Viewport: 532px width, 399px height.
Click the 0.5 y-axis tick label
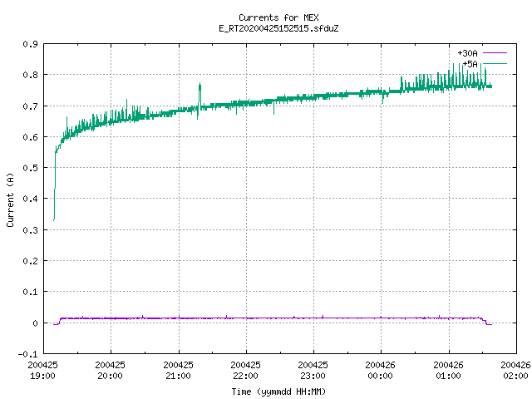30,168
